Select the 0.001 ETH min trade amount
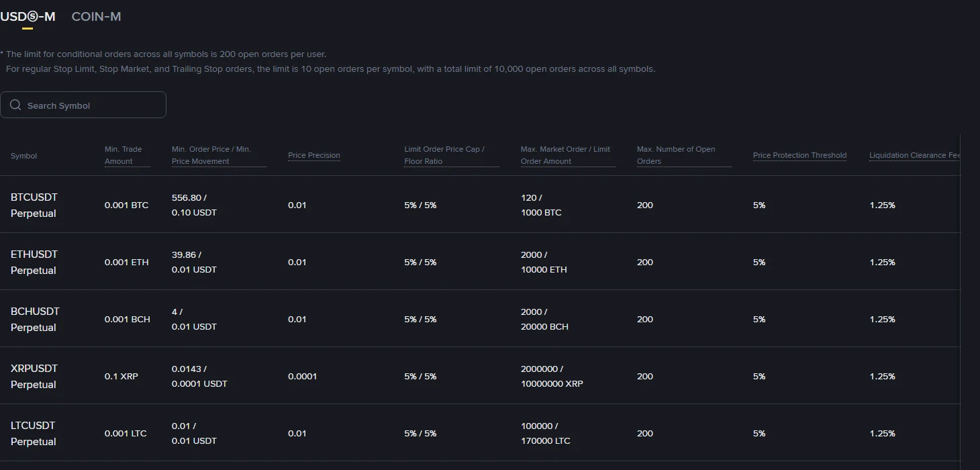Screen dimensions: 980x470 (x=127, y=263)
